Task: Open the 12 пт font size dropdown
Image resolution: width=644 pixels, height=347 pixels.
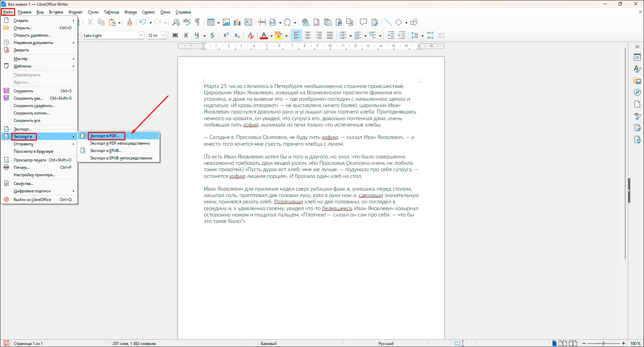Action: click(164, 35)
